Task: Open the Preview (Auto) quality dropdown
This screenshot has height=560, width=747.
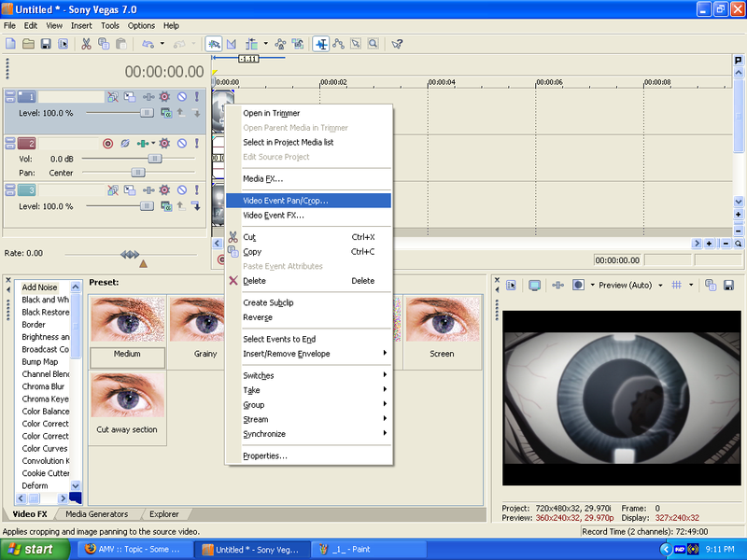Action: coord(660,286)
